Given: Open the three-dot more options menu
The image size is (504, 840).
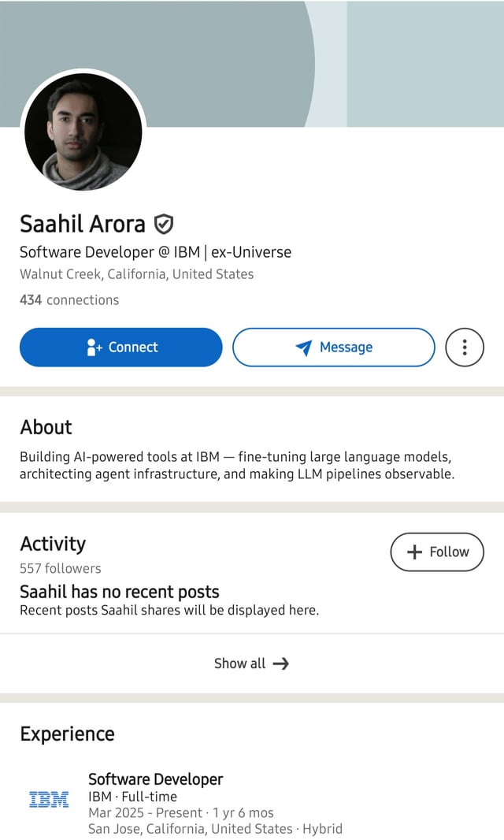Looking at the screenshot, I should click(465, 348).
